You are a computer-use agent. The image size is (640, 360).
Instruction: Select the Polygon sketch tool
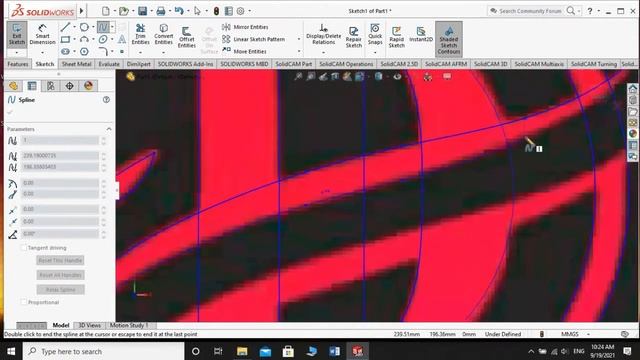[84, 52]
